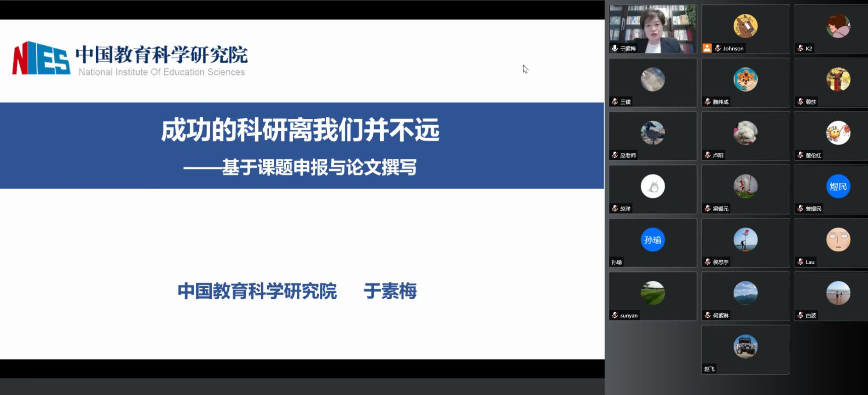The width and height of the screenshot is (868, 395).
Task: Click the bald cartoon avatar of Lau
Action: coord(838,239)
